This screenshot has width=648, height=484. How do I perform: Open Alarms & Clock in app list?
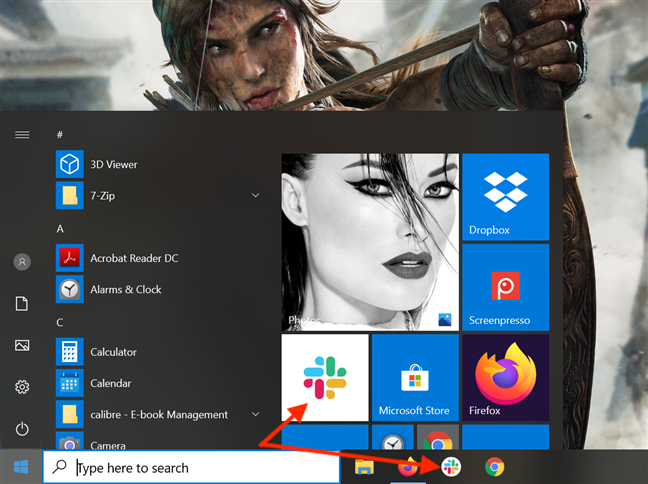pyautogui.click(x=159, y=289)
